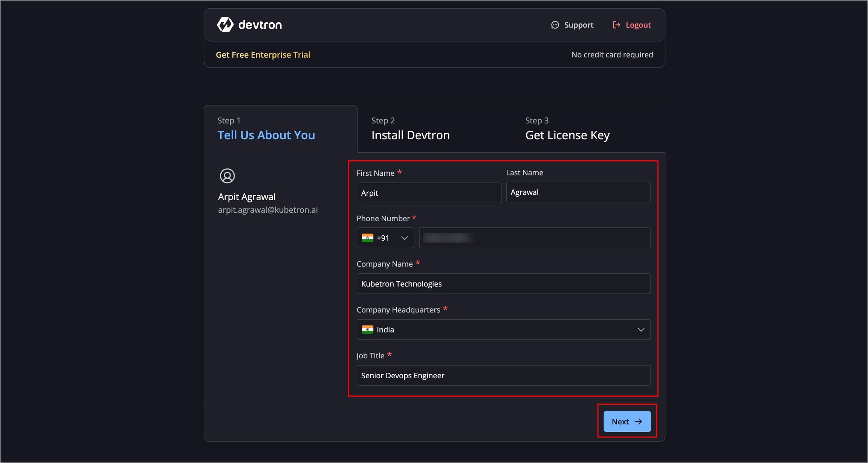Click the No credit card required text
Viewport: 868px width, 463px height.
click(612, 55)
